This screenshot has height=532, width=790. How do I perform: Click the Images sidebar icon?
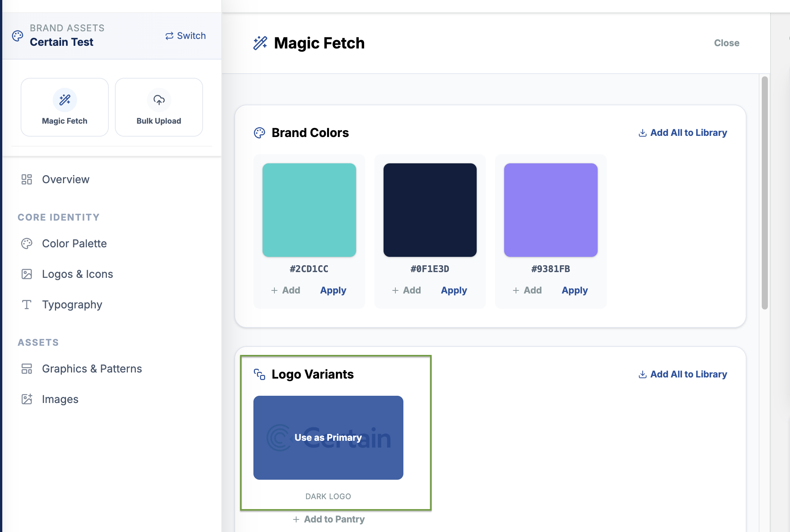(27, 399)
